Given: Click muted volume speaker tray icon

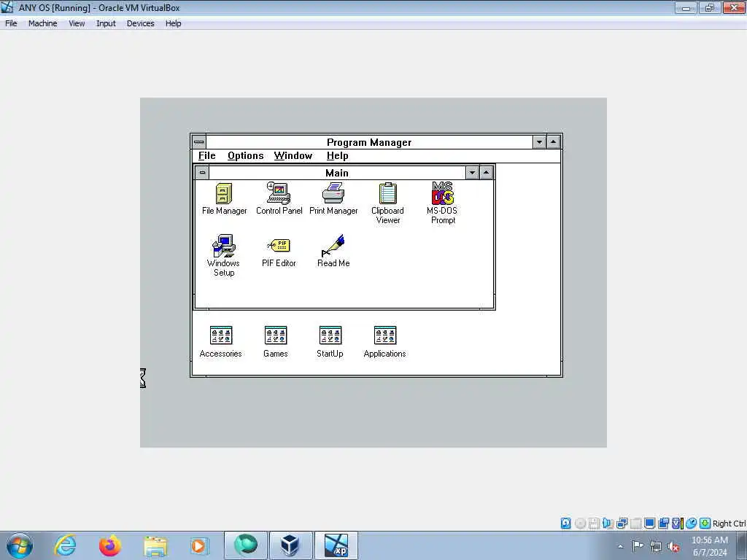Looking at the screenshot, I should point(673,547).
